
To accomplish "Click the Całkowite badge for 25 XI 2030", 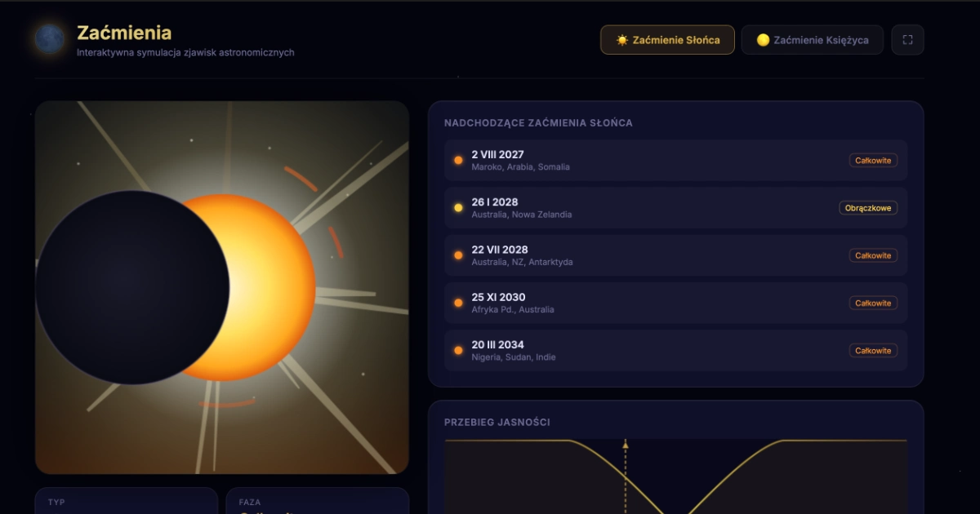I will pos(873,303).
